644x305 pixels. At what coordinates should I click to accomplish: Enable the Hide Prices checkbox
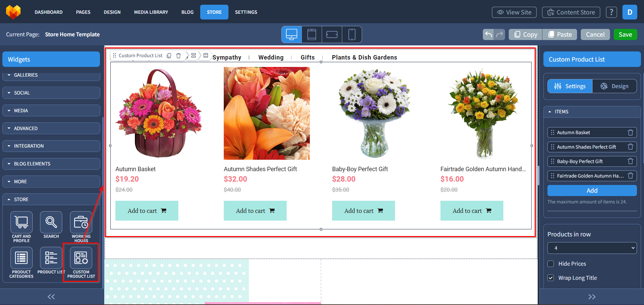(551, 264)
